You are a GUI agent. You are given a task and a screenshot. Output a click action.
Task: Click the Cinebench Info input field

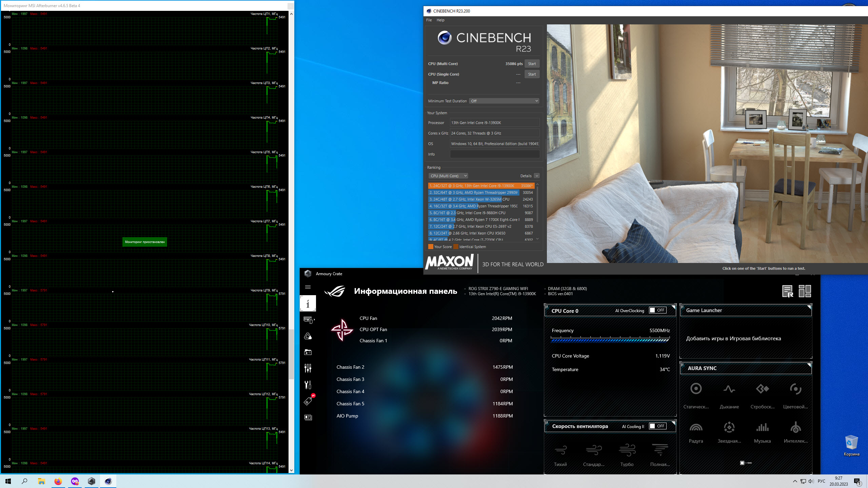coord(495,154)
